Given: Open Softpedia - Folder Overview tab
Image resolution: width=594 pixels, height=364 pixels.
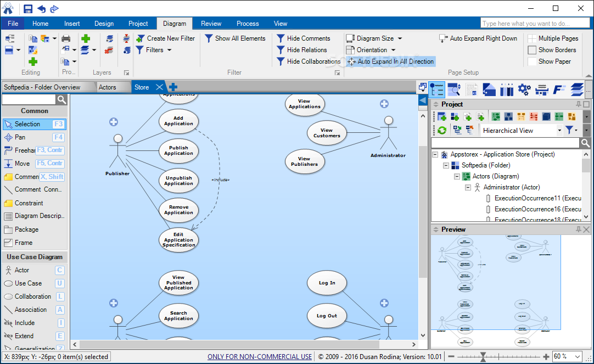Looking at the screenshot, I should click(x=42, y=87).
